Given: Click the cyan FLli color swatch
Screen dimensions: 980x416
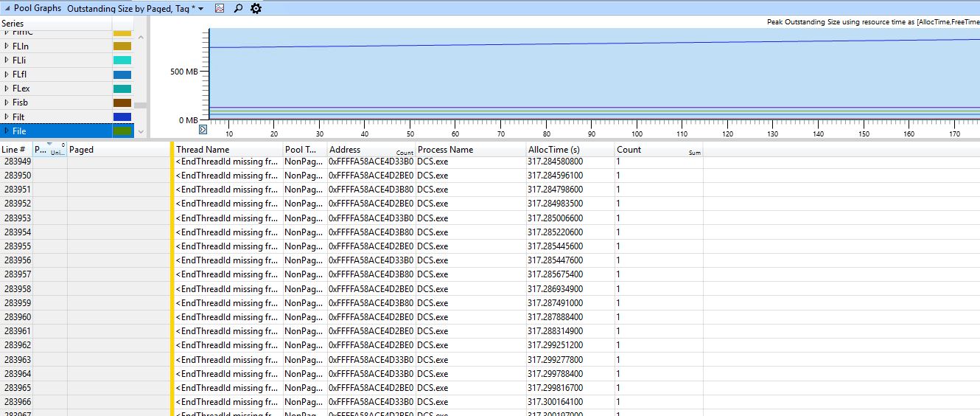Looking at the screenshot, I should 122,60.
